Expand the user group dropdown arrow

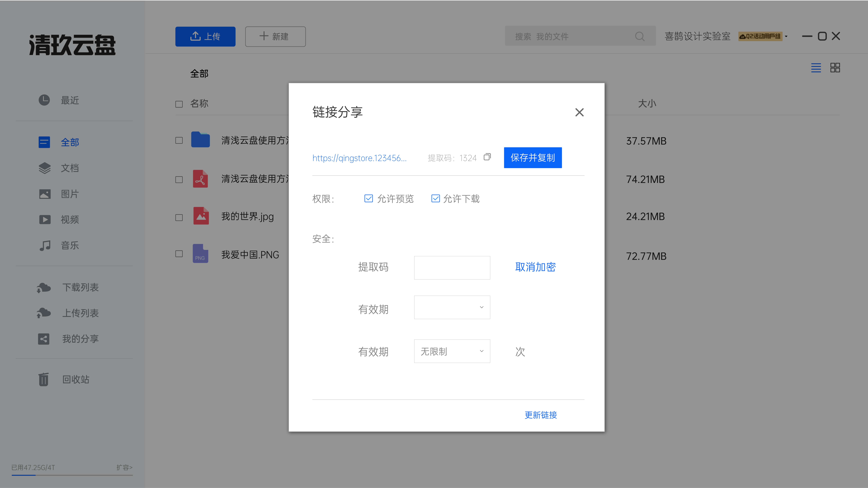[x=786, y=36]
